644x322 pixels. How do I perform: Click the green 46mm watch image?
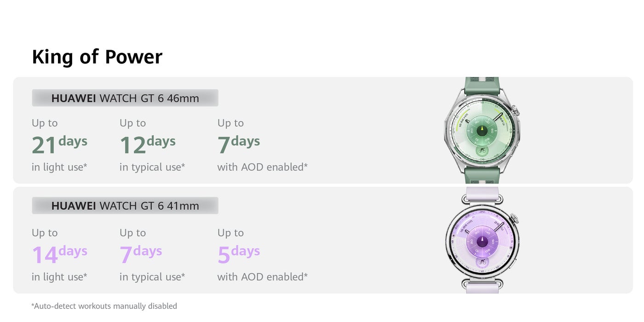click(482, 130)
